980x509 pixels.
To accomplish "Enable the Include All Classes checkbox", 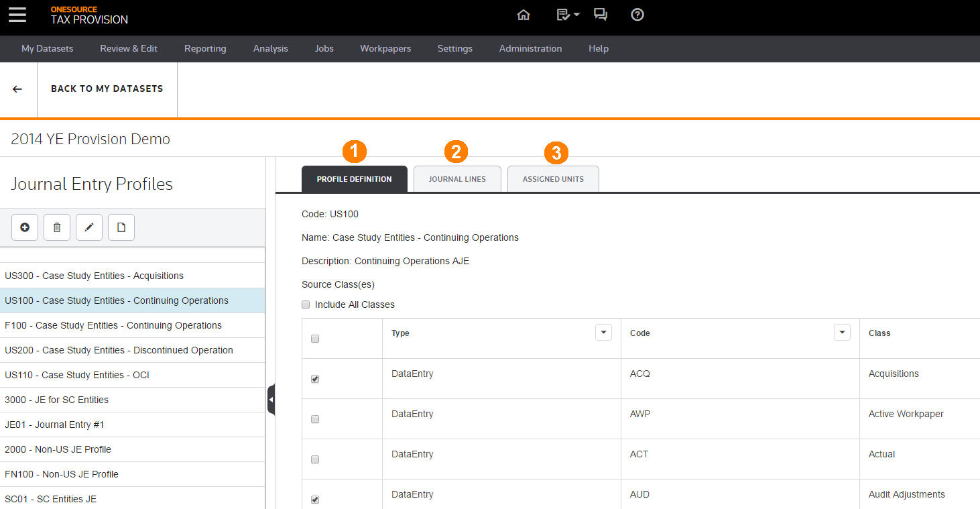I will (306, 304).
